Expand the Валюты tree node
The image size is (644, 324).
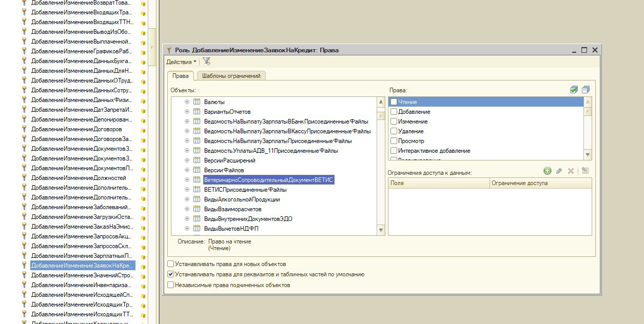tap(187, 102)
